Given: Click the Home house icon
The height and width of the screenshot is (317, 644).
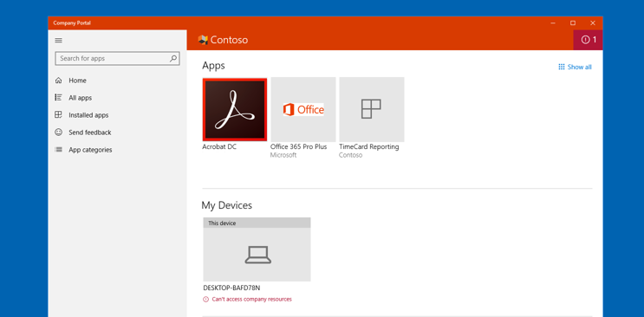Looking at the screenshot, I should [x=58, y=81].
